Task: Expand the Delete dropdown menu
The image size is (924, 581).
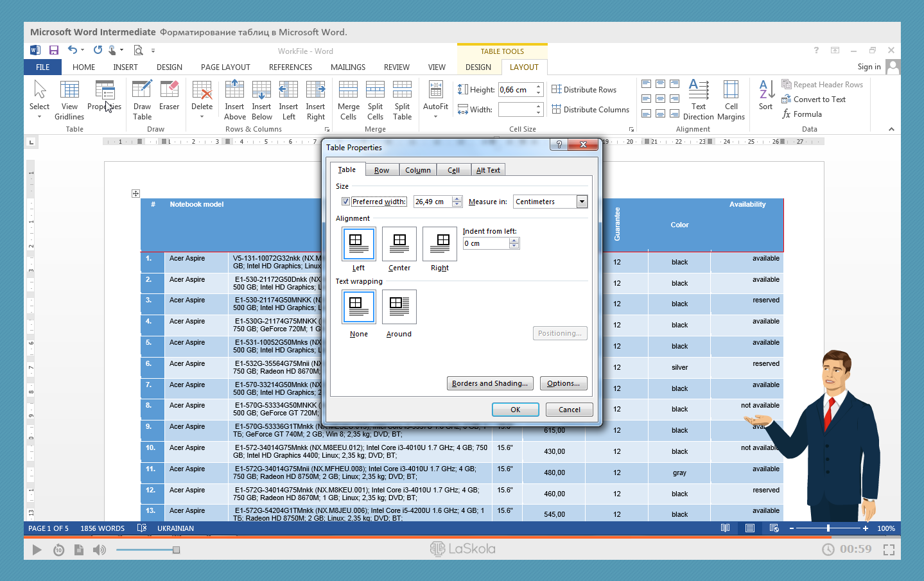Action: tap(202, 117)
